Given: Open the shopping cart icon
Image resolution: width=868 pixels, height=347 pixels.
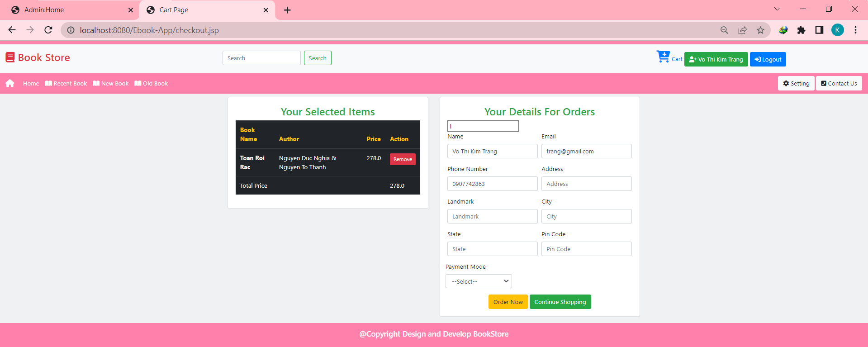Looking at the screenshot, I should tap(663, 57).
